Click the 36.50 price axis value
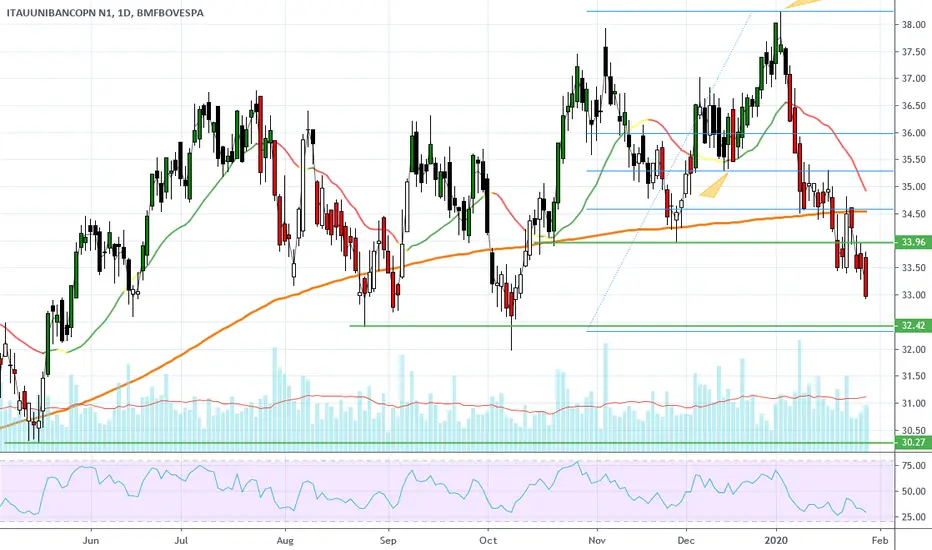Image resolution: width=932 pixels, height=550 pixels. pos(913,106)
